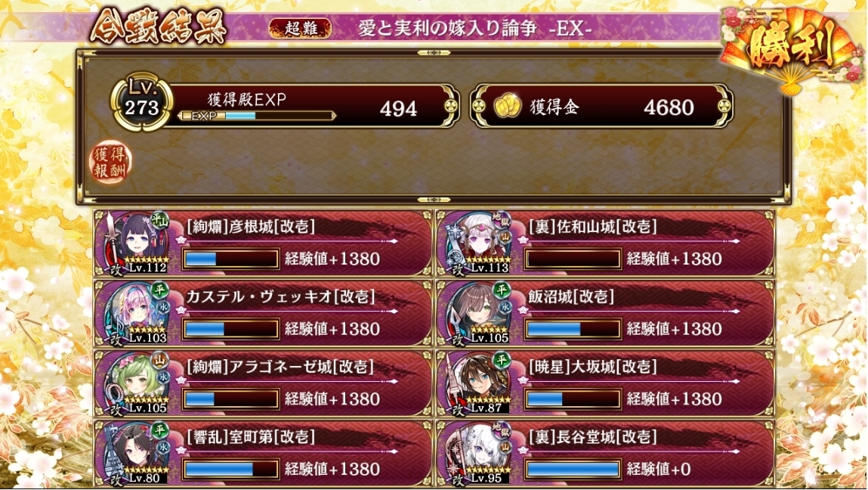Select the [響乱]室町第[改壱] character portrait
Viewport: 868px width, 490px height.
[137, 454]
